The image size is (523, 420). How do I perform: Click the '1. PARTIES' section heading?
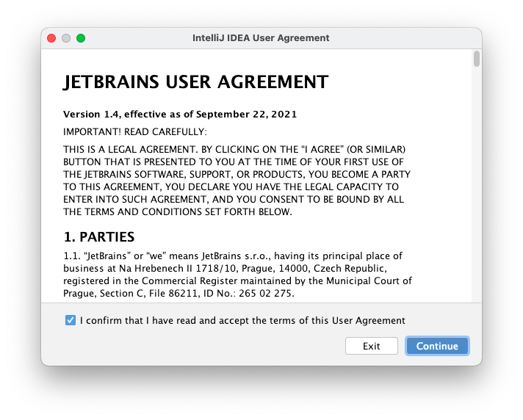99,237
